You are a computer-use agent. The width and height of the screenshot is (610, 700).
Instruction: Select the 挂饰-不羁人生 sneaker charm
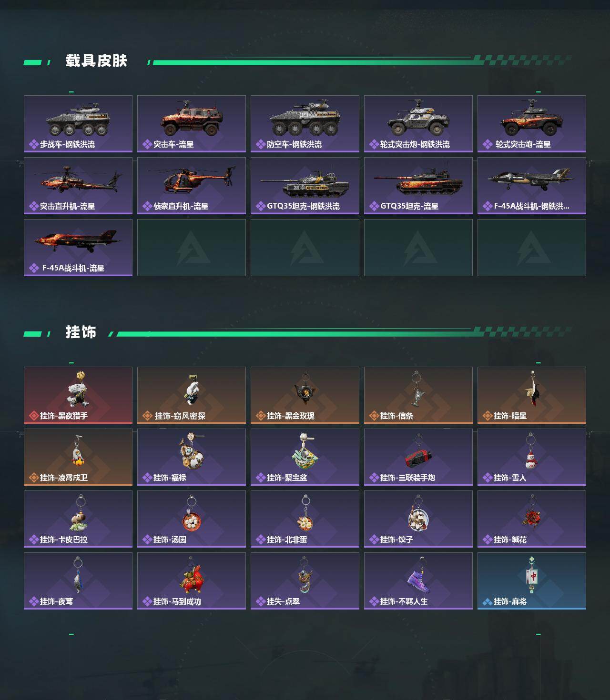[418, 581]
